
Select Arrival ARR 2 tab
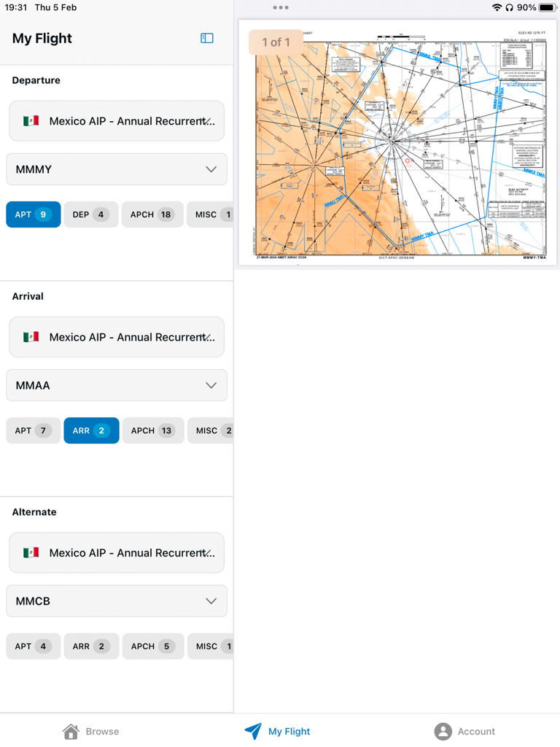pyautogui.click(x=91, y=430)
